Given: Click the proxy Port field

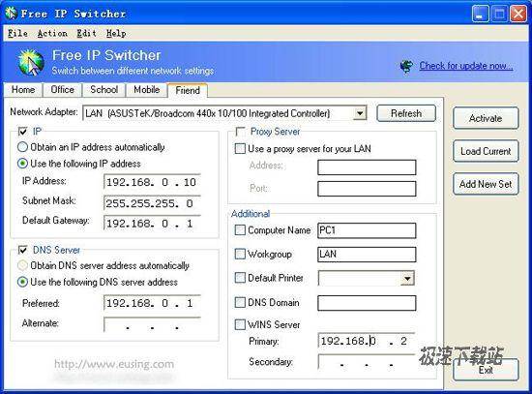Looking at the screenshot, I should [367, 189].
